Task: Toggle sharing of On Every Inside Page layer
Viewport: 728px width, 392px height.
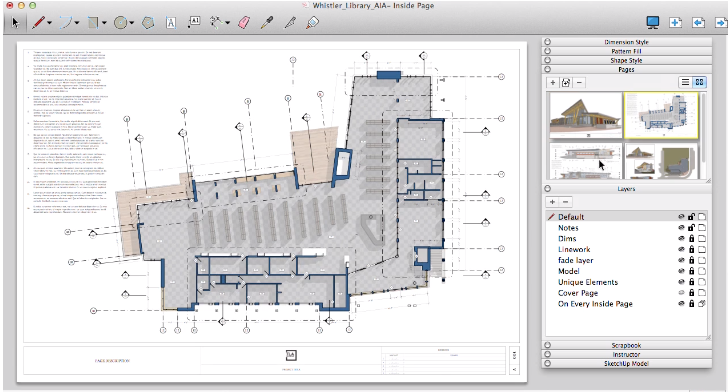Action: [702, 304]
